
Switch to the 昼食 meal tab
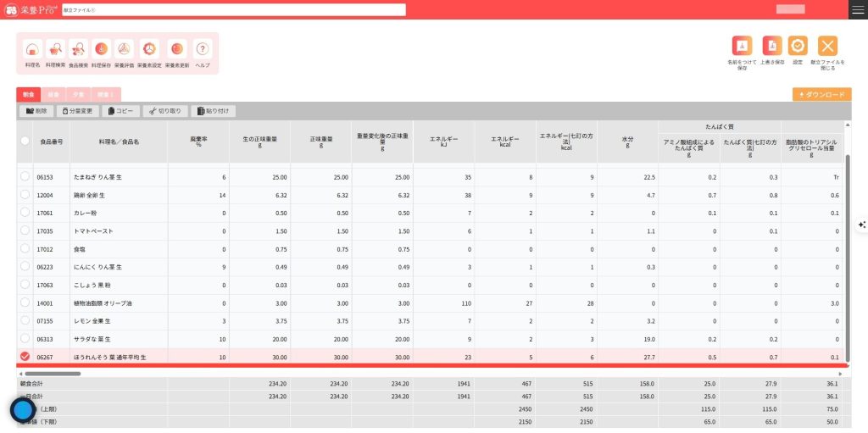[x=53, y=95]
